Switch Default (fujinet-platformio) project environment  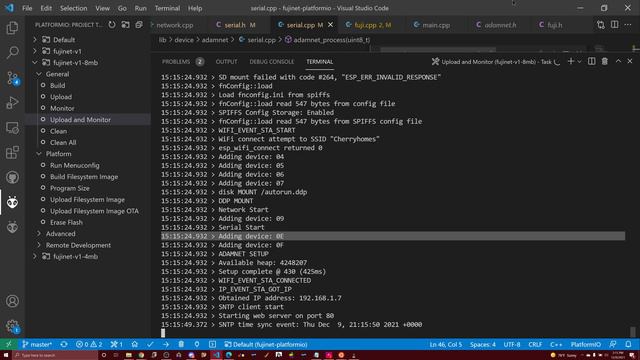265,344
